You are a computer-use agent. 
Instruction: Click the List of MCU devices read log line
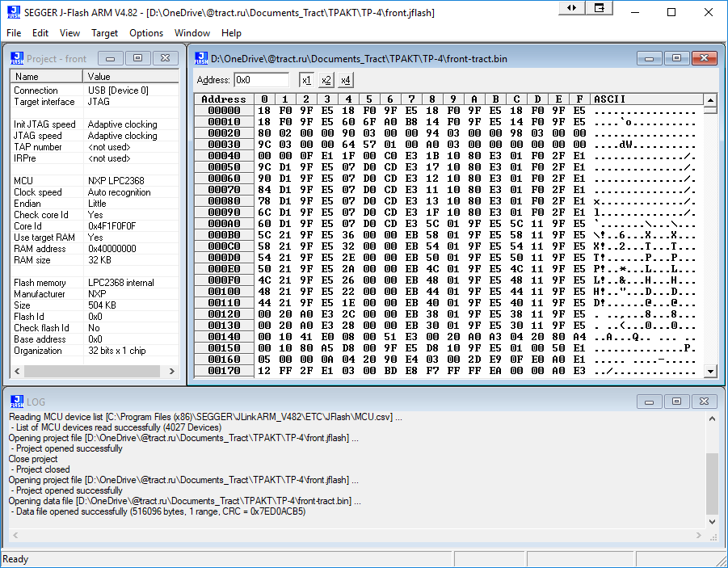tap(116, 427)
